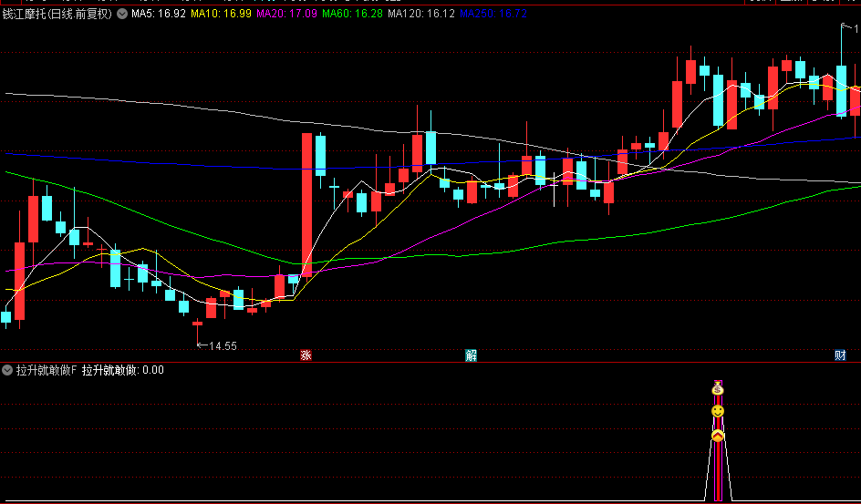Click the 拉升就敢做 value readout 0.00
Screen dimensions: 861x504
pyautogui.click(x=153, y=370)
